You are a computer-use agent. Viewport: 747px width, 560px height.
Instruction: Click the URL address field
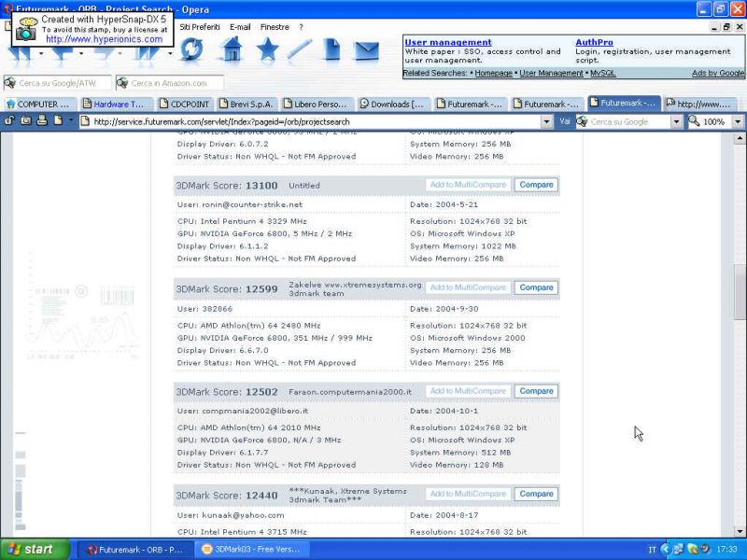click(315, 122)
